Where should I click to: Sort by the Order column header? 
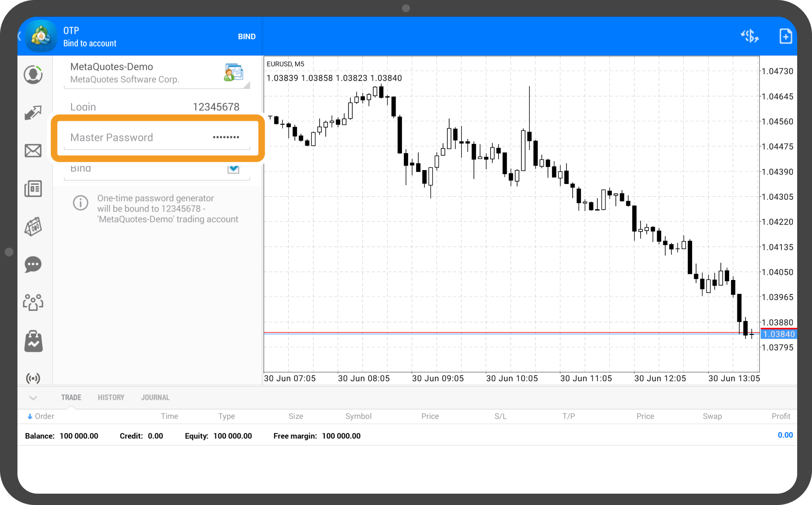pyautogui.click(x=41, y=416)
